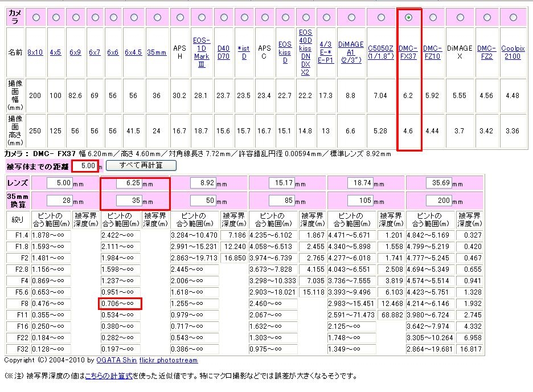The width and height of the screenshot is (533, 392).
Task: Open the 8x10 link
Action: coord(35,52)
